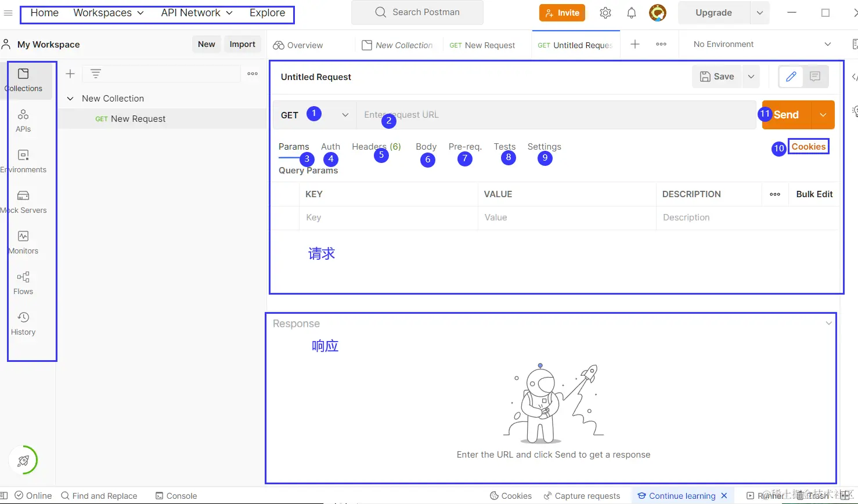
Task: Collapse the Response pane chevron
Action: click(x=828, y=323)
